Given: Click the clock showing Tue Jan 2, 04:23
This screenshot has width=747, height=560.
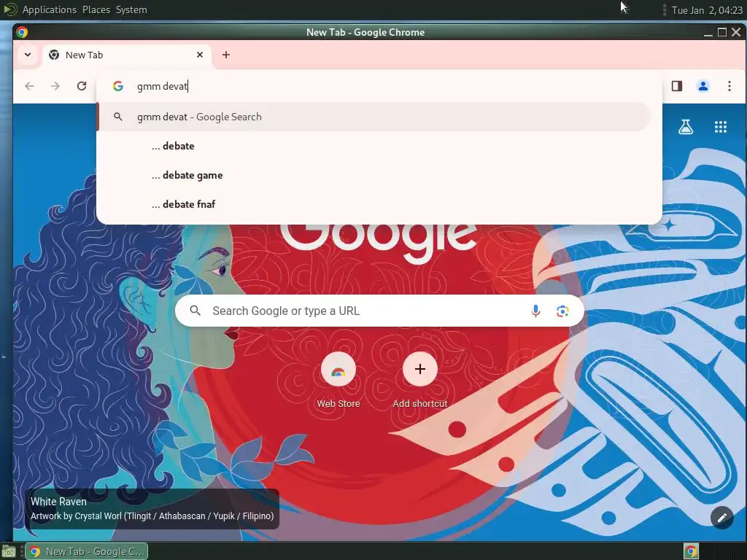Looking at the screenshot, I should coord(707,10).
